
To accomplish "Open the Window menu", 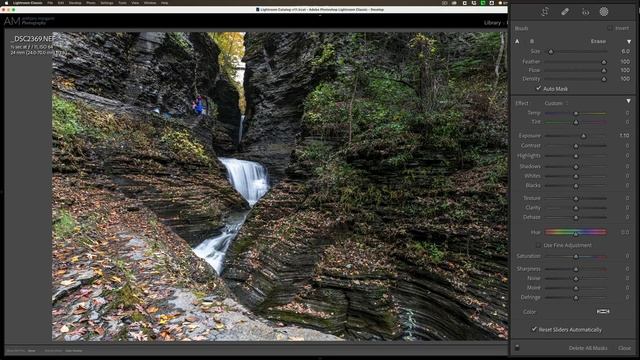I will click(150, 3).
